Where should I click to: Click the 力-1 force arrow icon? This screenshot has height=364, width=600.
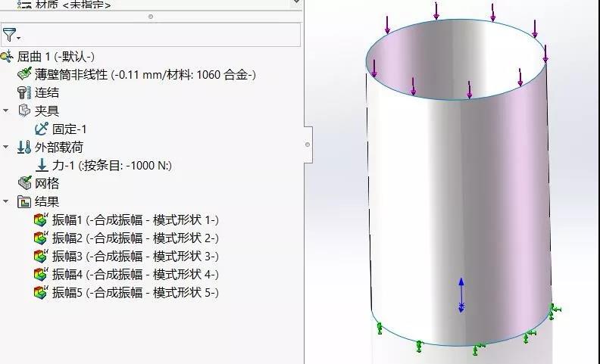[41, 165]
